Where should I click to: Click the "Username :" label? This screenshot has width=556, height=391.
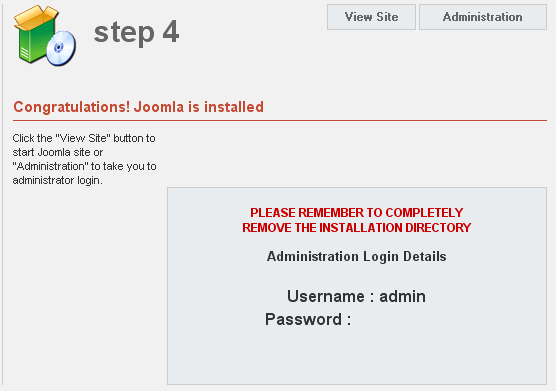click(330, 296)
